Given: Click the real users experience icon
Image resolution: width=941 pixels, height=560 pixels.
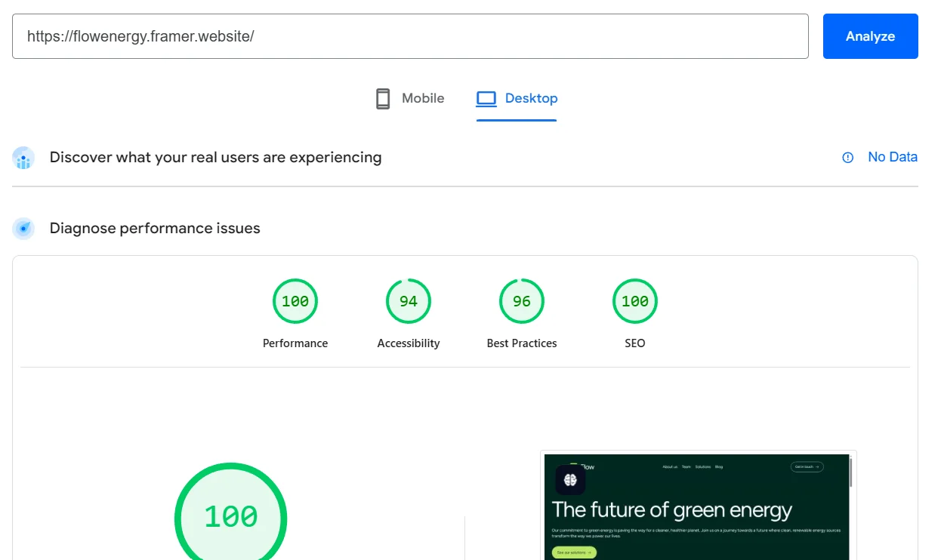Looking at the screenshot, I should coord(23,158).
